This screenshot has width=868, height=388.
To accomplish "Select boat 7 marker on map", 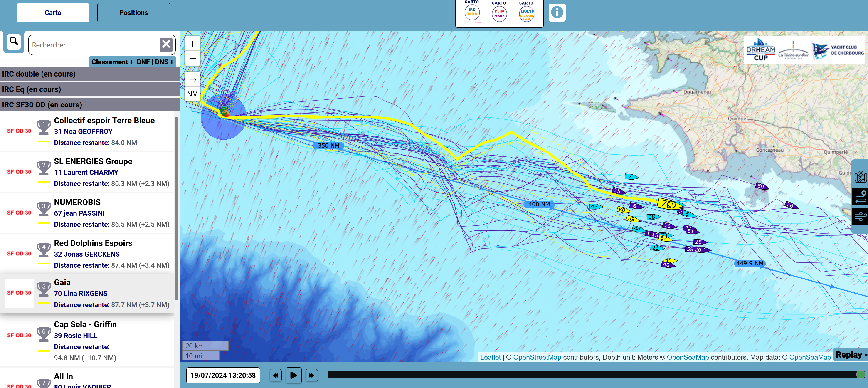I will (x=631, y=177).
